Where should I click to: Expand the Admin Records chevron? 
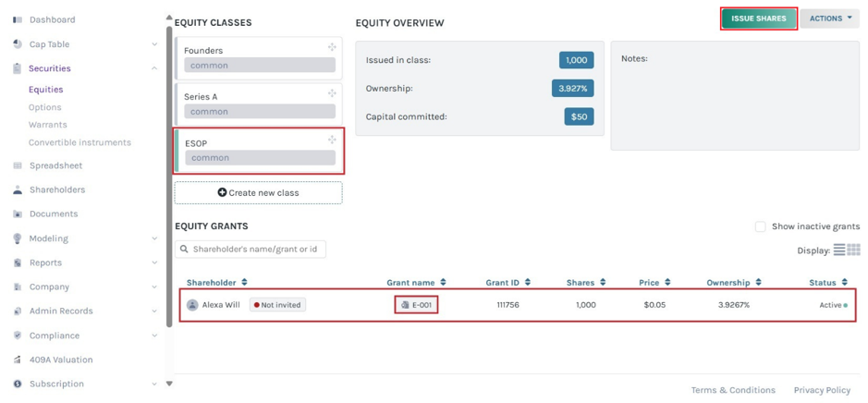[154, 311]
